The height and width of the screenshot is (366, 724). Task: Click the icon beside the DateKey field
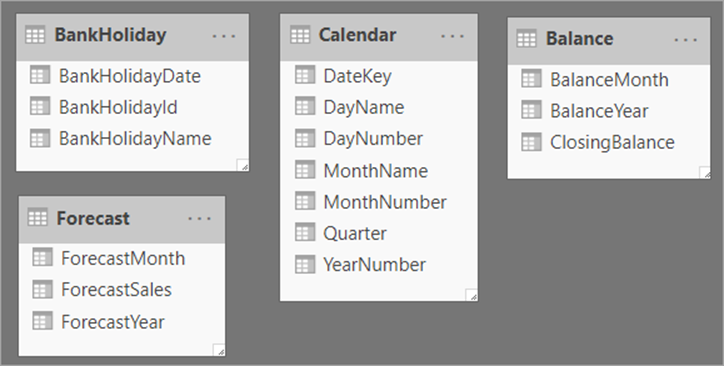305,76
